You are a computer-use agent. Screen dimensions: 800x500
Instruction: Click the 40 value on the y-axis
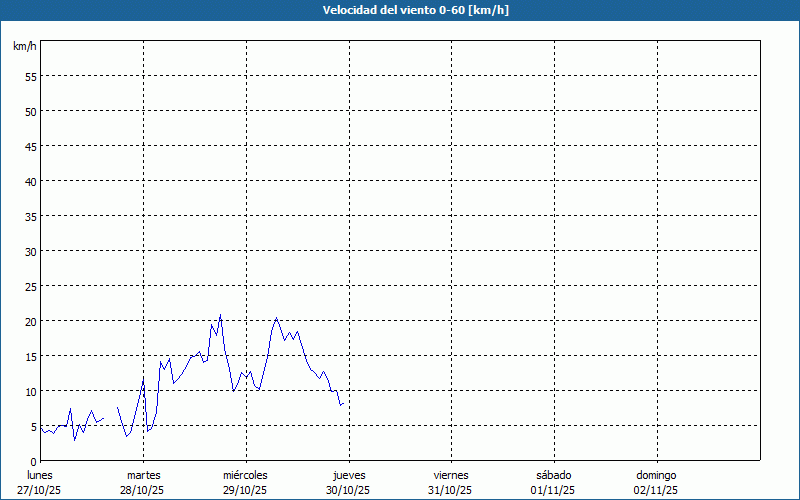pyautogui.click(x=30, y=181)
